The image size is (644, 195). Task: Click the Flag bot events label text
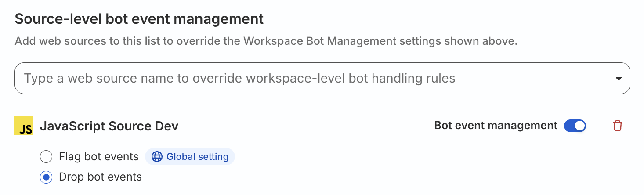pos(99,157)
